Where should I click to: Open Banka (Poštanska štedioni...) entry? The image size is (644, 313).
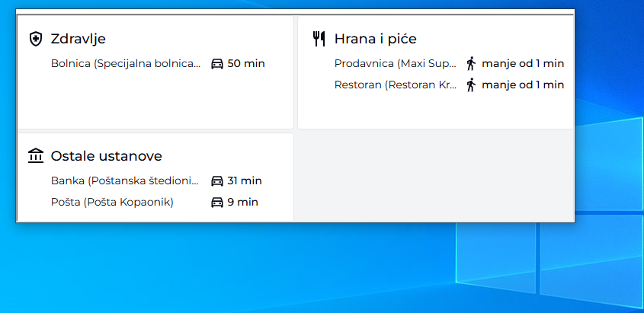coord(125,181)
